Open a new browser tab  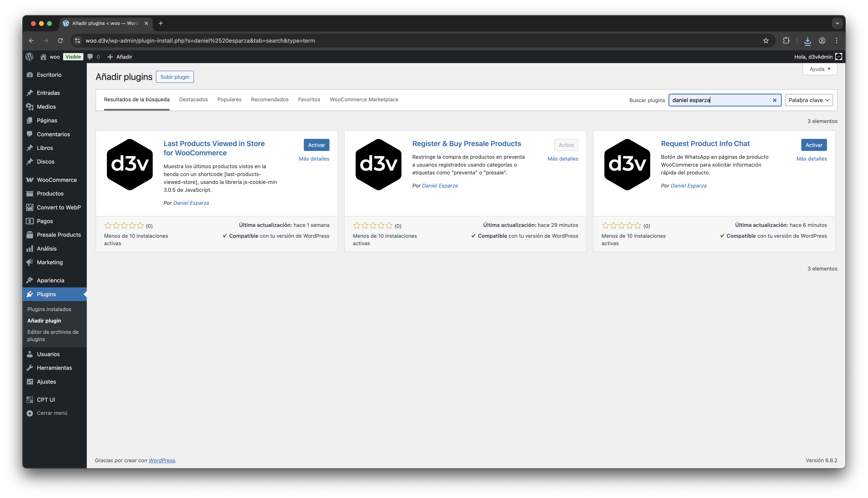[x=161, y=23]
